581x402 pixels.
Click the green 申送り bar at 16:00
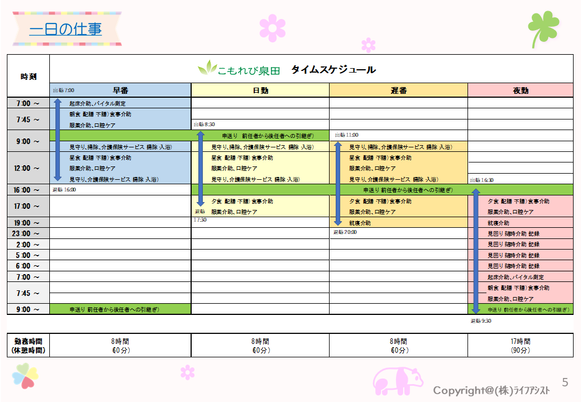pyautogui.click(x=382, y=190)
